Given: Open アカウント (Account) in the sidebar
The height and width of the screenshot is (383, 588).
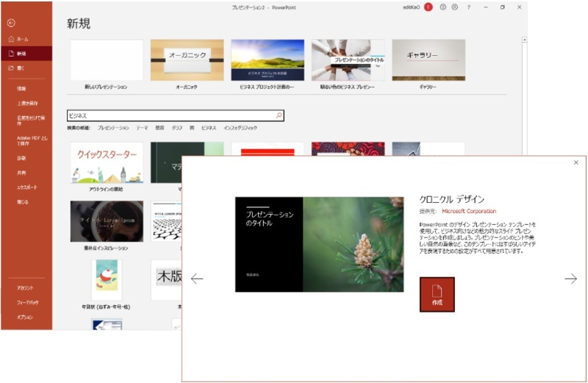Looking at the screenshot, I should pyautogui.click(x=26, y=287).
